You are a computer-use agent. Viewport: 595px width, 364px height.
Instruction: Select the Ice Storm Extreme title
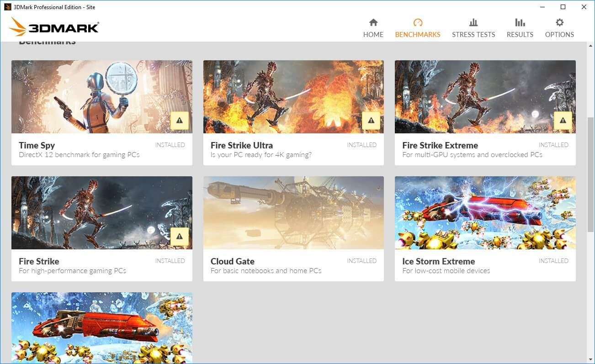pyautogui.click(x=439, y=261)
